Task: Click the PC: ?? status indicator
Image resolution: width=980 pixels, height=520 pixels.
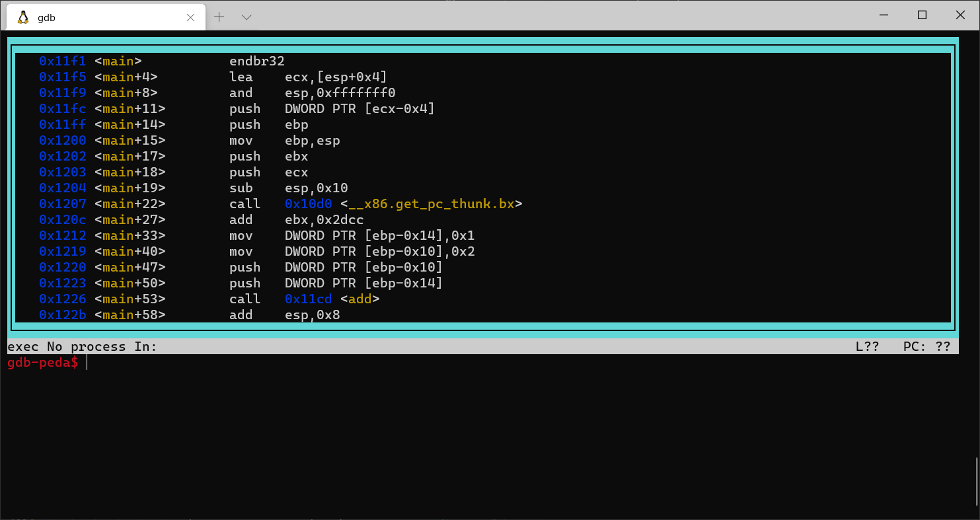Action: [x=927, y=346]
